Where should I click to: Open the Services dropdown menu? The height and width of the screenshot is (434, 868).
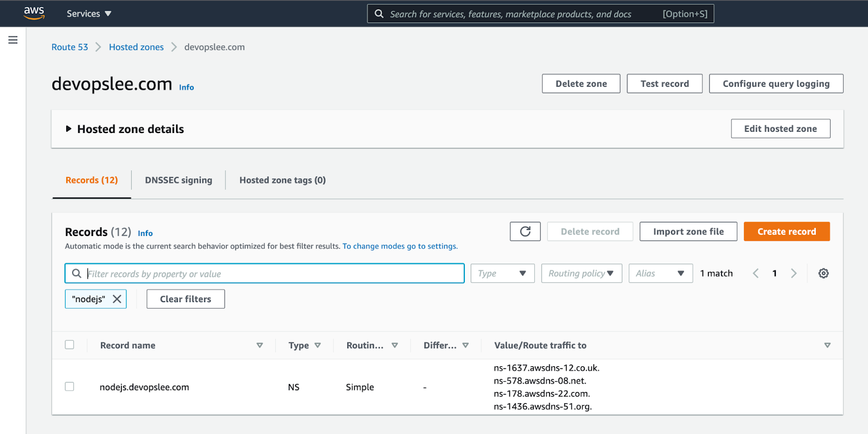point(89,14)
